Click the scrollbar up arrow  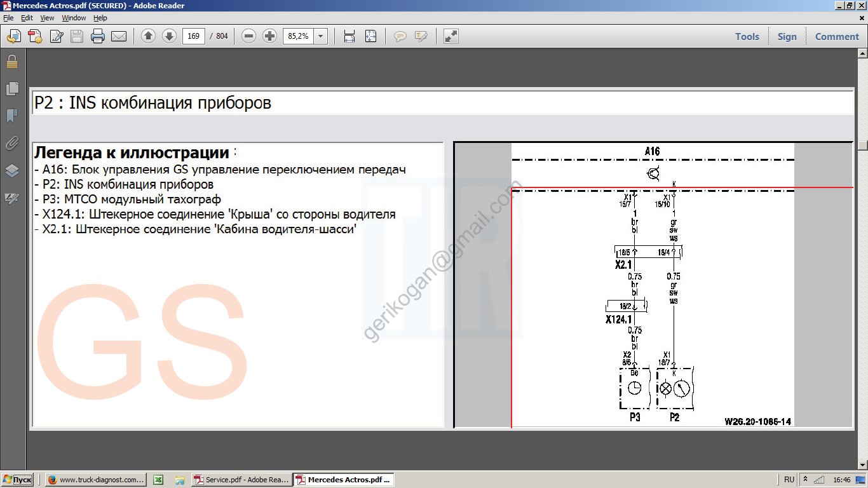862,55
